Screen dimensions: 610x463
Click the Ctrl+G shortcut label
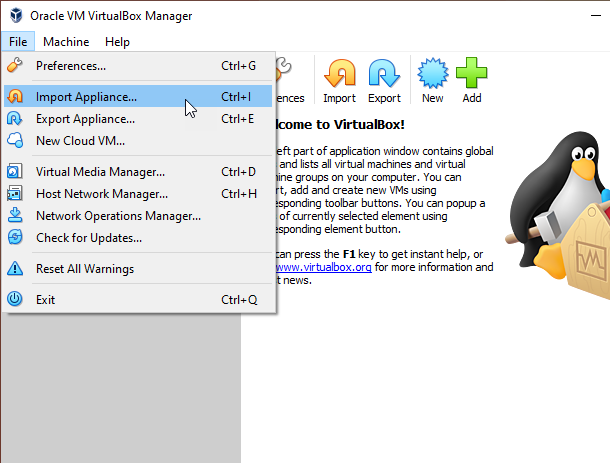238,66
